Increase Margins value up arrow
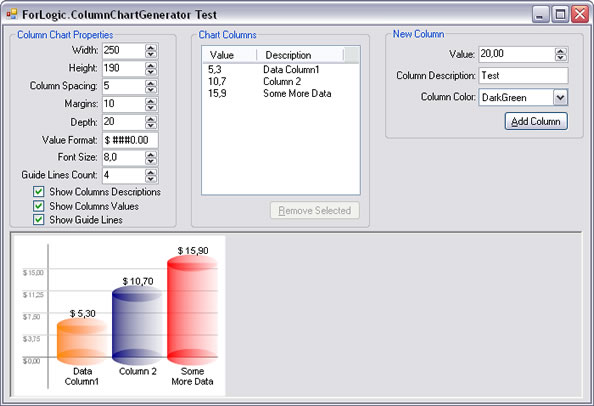Image resolution: width=594 pixels, height=406 pixels. 151,101
